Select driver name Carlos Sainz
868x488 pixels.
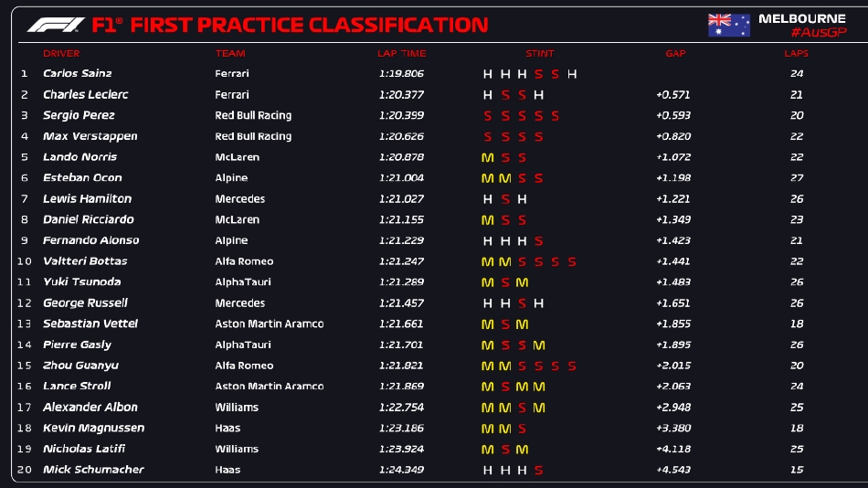pos(77,74)
